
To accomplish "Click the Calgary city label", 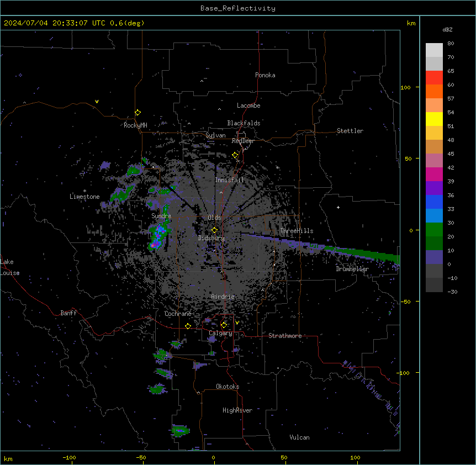I will pyautogui.click(x=220, y=333).
